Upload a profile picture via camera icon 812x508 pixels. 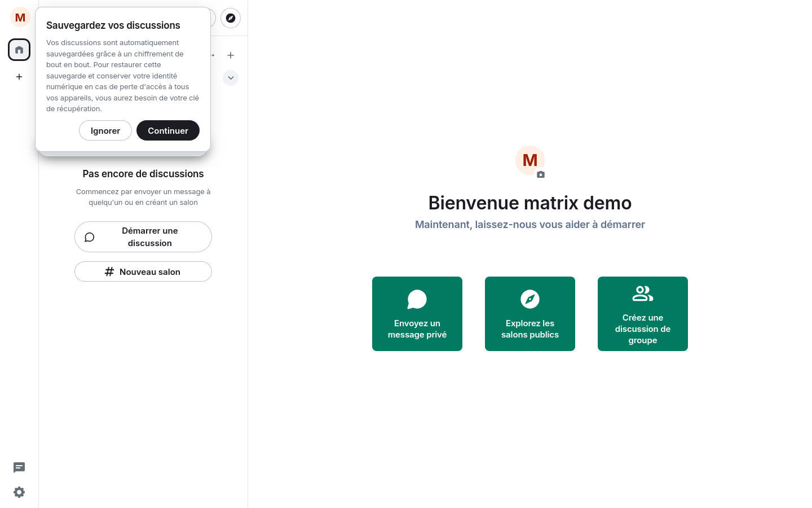(x=541, y=174)
